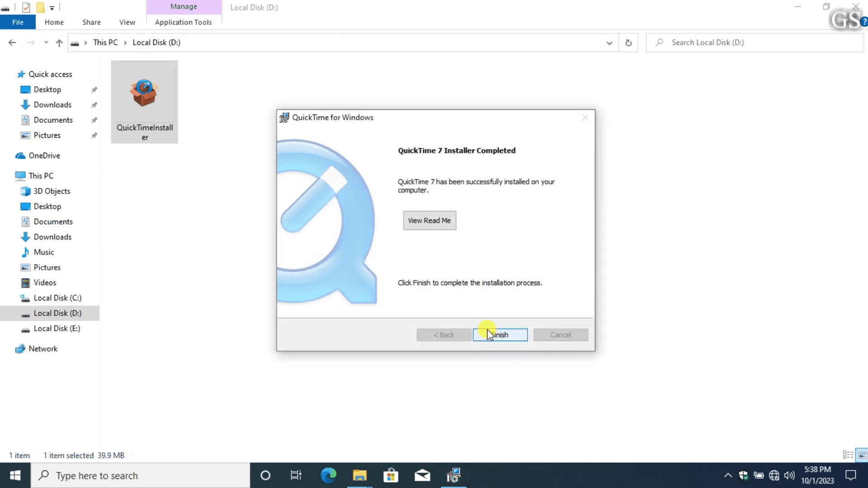Click the Cancel button in installer
The width and height of the screenshot is (868, 488).
(561, 335)
